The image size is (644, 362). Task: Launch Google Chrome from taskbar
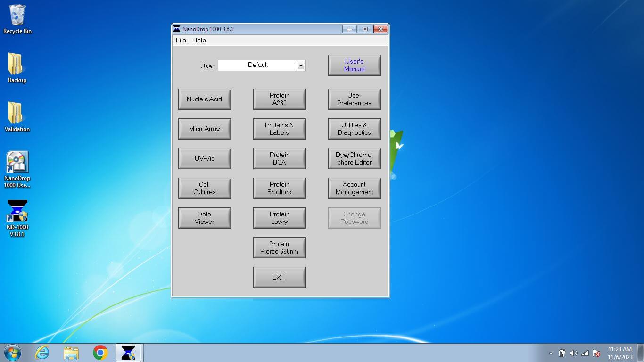pyautogui.click(x=100, y=353)
